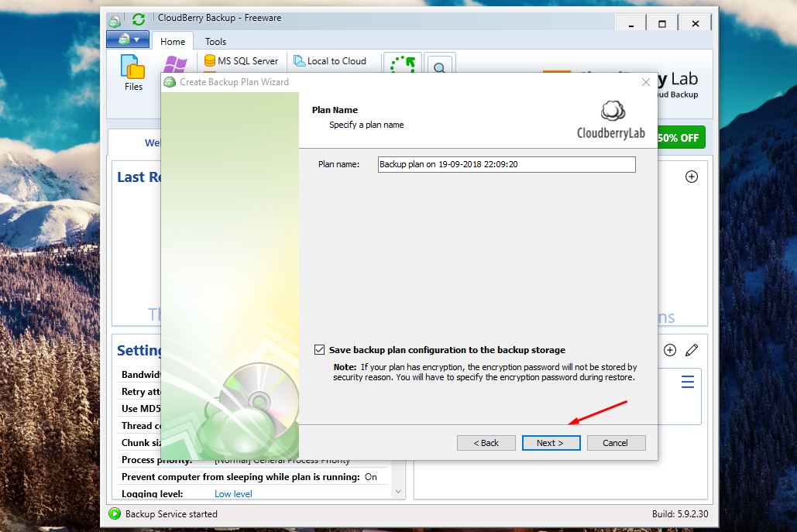Click the Next button in the wizard

551,443
